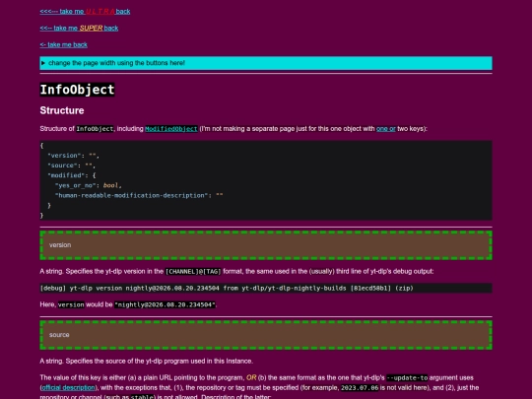Click the "nightly@2026.08.20.234504" quoted string
This screenshot has height=399, width=532.
coord(165,304)
